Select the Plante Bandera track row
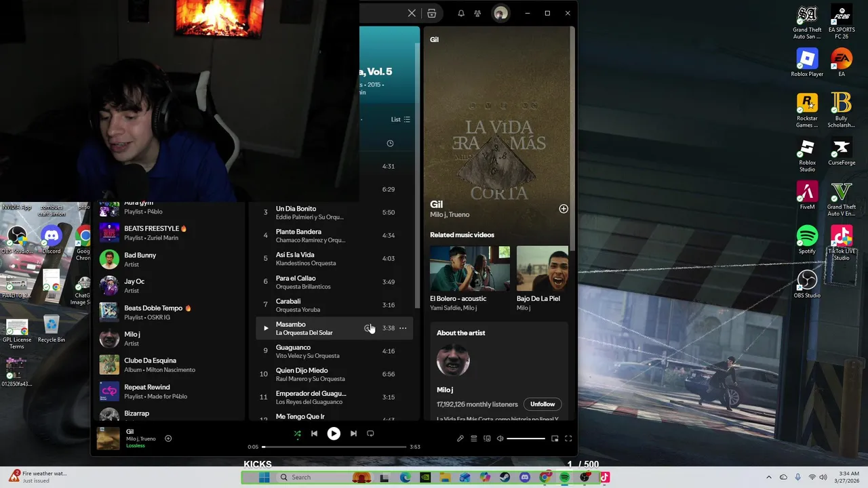Image resolution: width=868 pixels, height=488 pixels. click(x=334, y=236)
